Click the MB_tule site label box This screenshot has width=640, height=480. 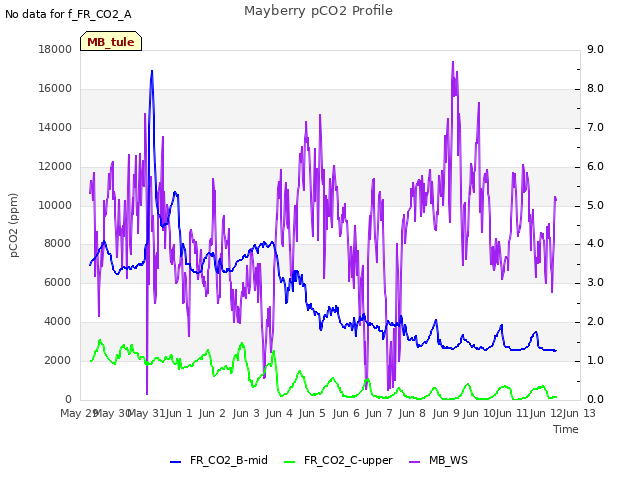tap(111, 41)
